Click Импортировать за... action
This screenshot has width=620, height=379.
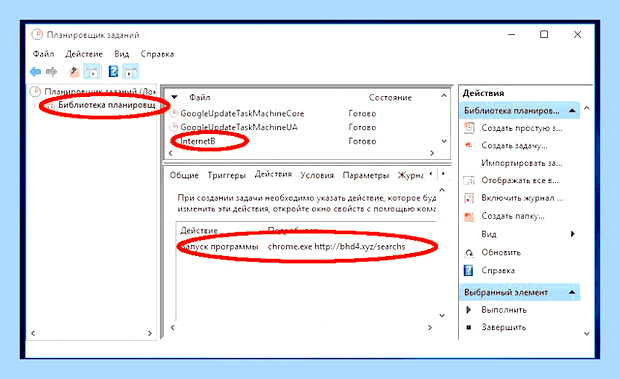(522, 163)
